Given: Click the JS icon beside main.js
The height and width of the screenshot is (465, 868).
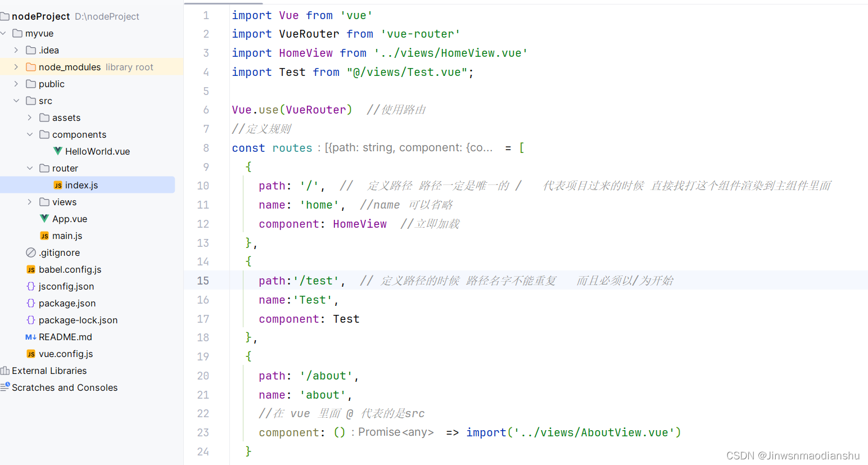Looking at the screenshot, I should click(x=45, y=236).
